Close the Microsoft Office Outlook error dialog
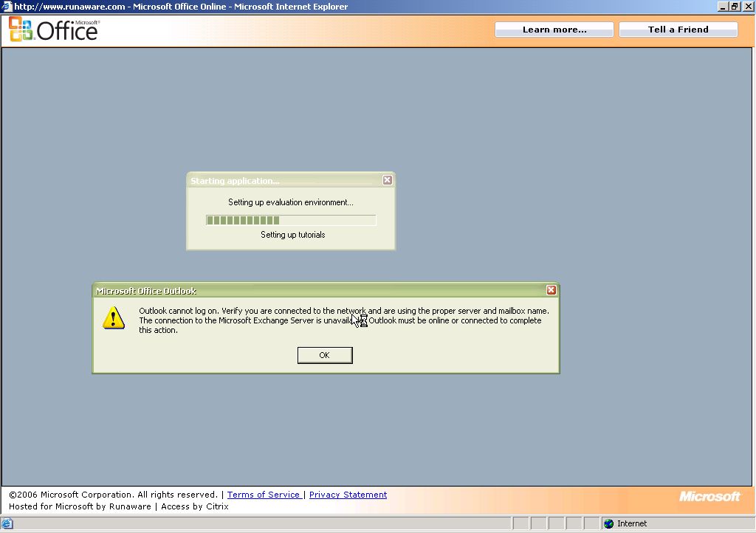 click(x=551, y=290)
